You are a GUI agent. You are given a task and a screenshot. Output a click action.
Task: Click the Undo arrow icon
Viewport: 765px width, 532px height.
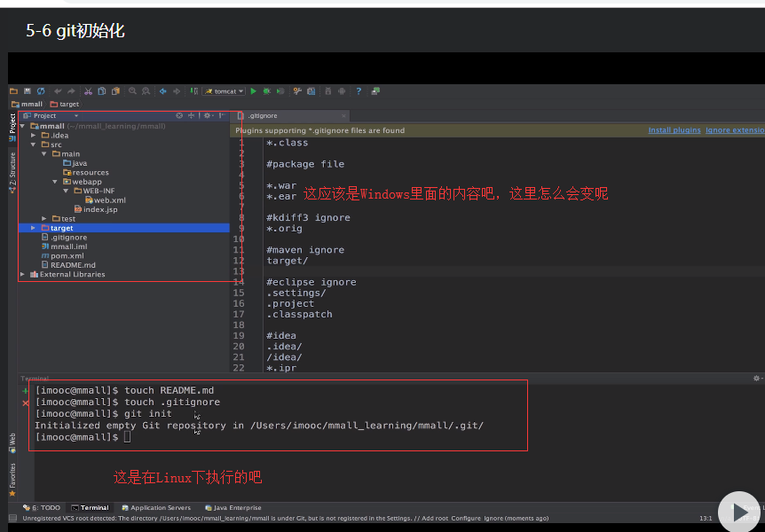pos(58,91)
